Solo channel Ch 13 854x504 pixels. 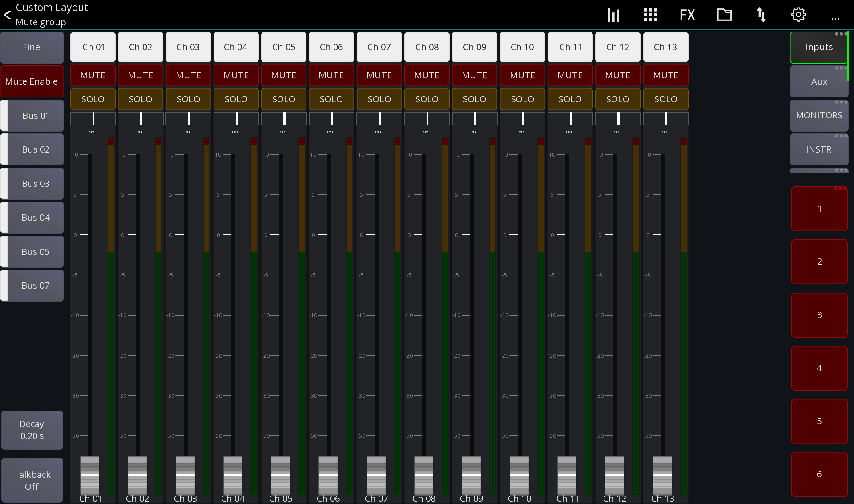[666, 99]
